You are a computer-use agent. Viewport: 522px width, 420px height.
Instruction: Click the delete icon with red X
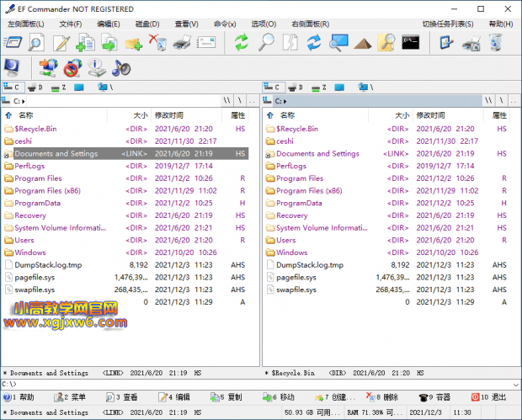click(157, 42)
